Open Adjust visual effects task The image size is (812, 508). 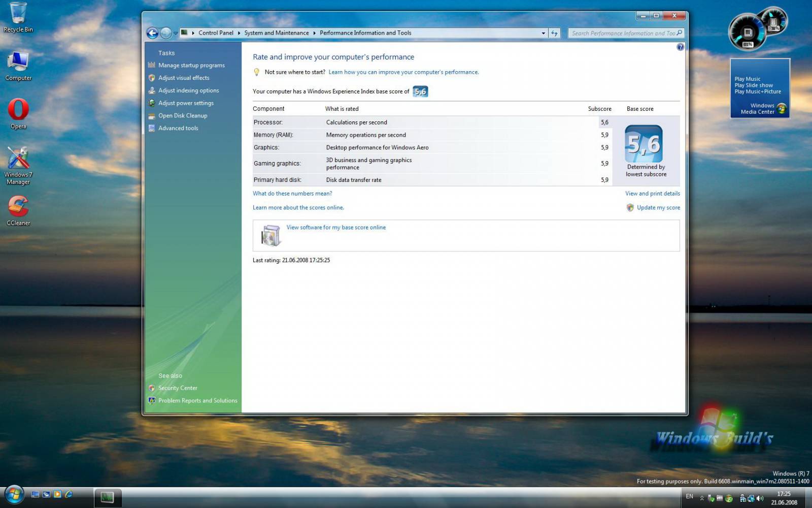184,78
